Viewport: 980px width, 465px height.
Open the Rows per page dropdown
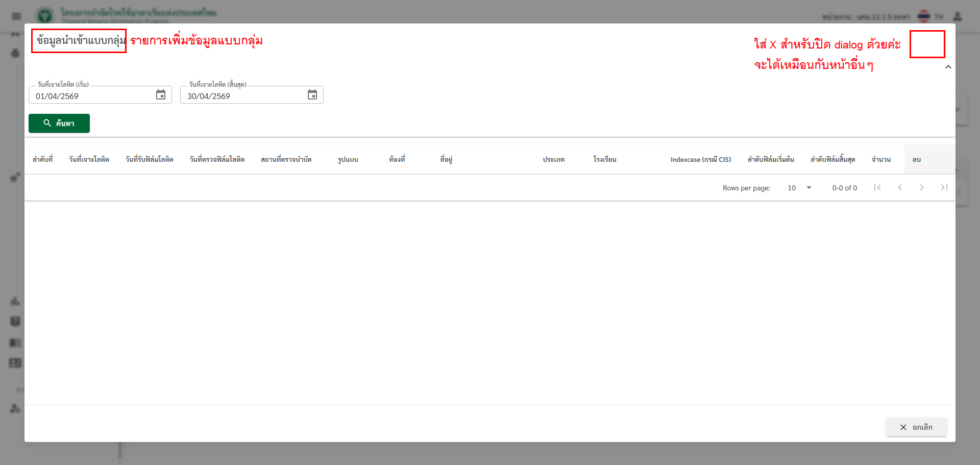coord(799,188)
